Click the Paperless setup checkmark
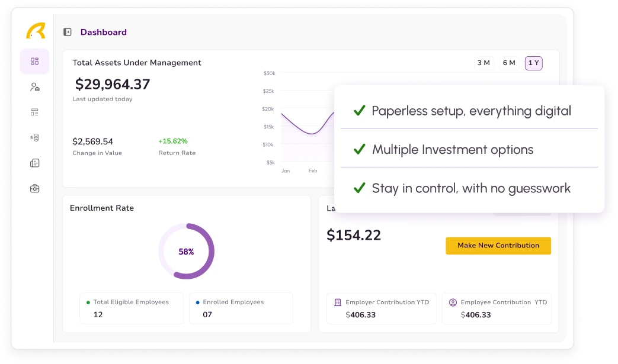 359,111
